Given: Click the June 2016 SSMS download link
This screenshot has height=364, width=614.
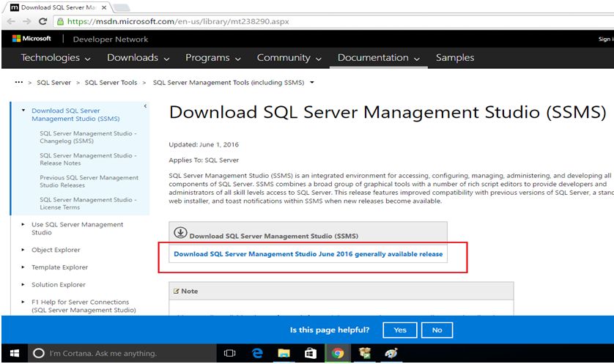Looking at the screenshot, I should coord(308,254).
